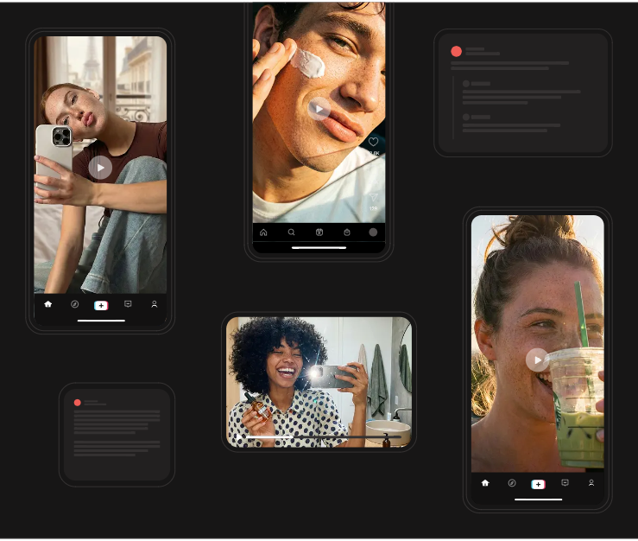Open Inbox icon on Eiffel Tower selfie phone
The image size is (638, 541).
pos(128,304)
